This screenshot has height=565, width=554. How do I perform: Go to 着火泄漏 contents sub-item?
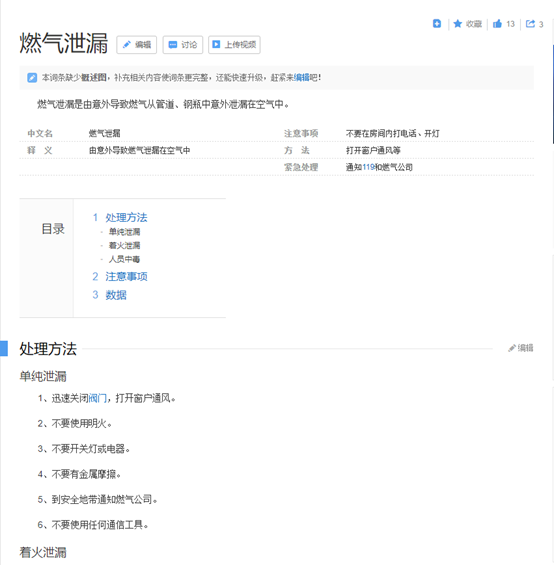pyautogui.click(x=124, y=245)
